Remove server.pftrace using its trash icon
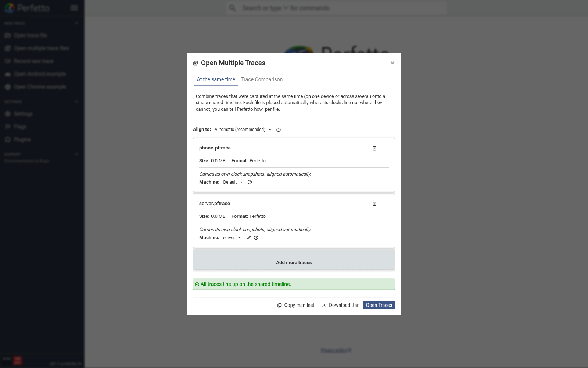588x368 pixels. 374,204
